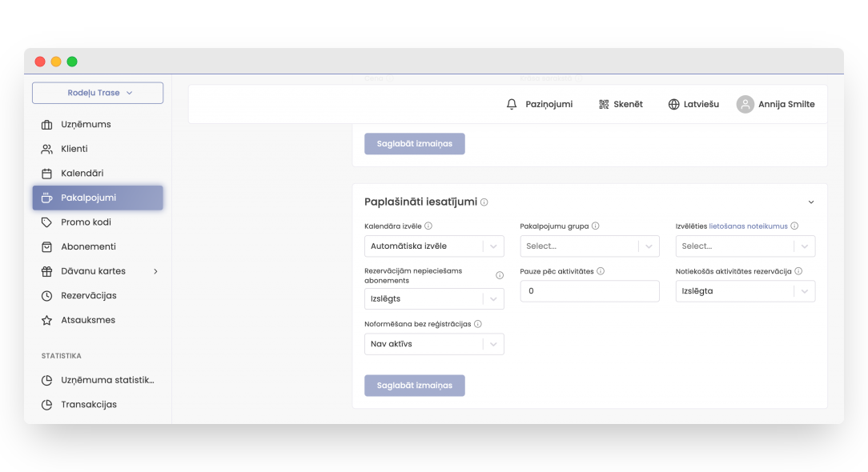Click info icon next to Paplašināti iesatījumi
Image resolution: width=868 pixels, height=472 pixels.
(484, 202)
